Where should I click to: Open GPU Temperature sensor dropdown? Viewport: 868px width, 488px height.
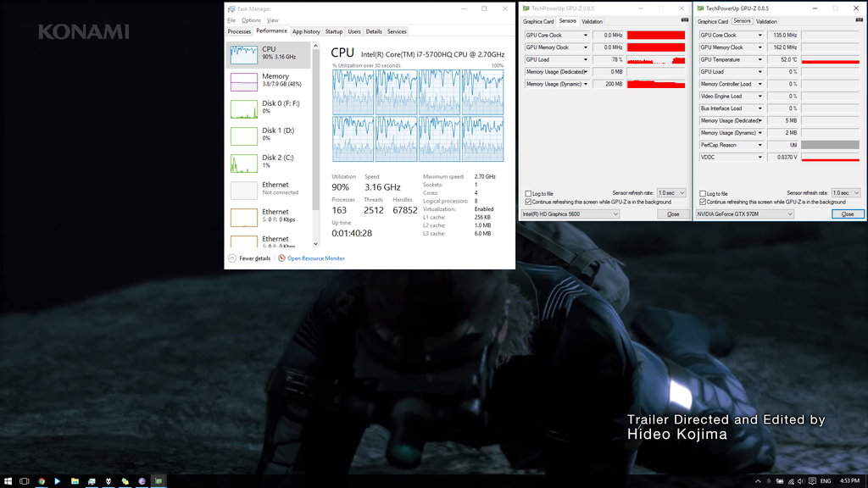coord(759,60)
